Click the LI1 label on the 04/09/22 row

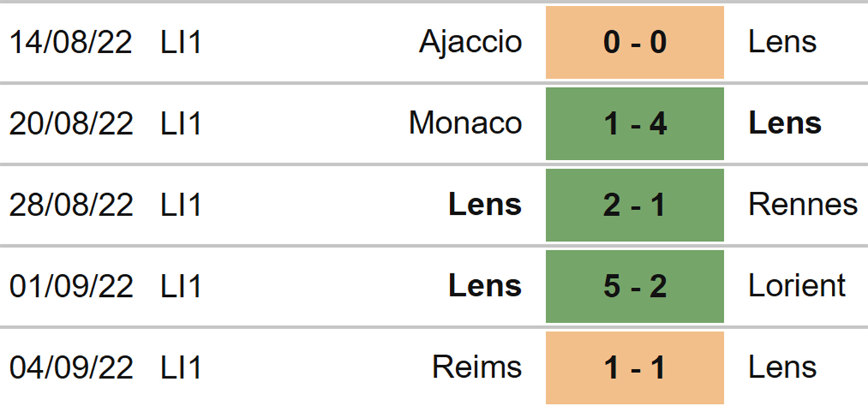pos(181,367)
